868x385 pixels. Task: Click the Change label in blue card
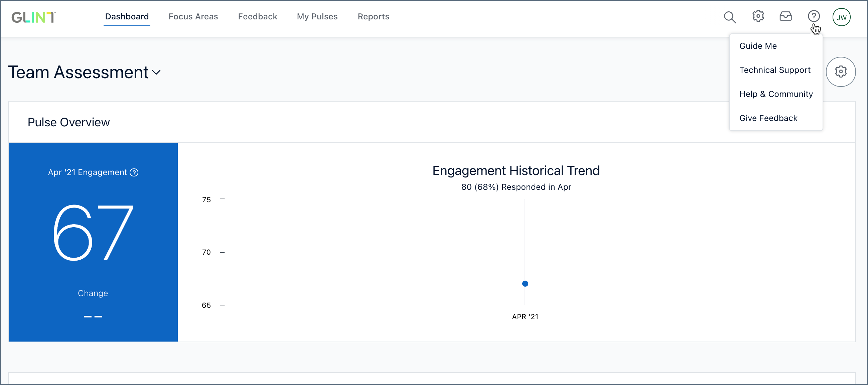coord(93,293)
